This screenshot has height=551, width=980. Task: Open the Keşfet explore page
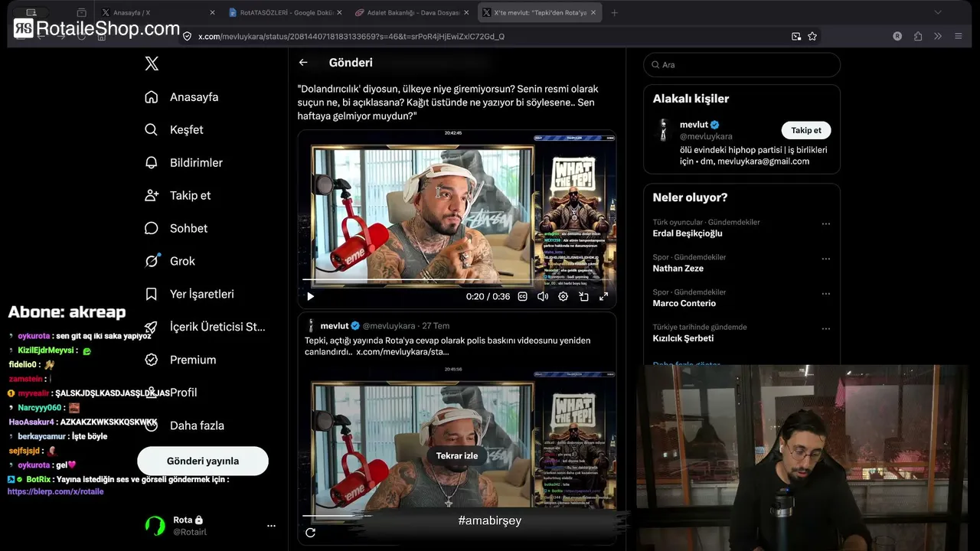[x=186, y=130]
